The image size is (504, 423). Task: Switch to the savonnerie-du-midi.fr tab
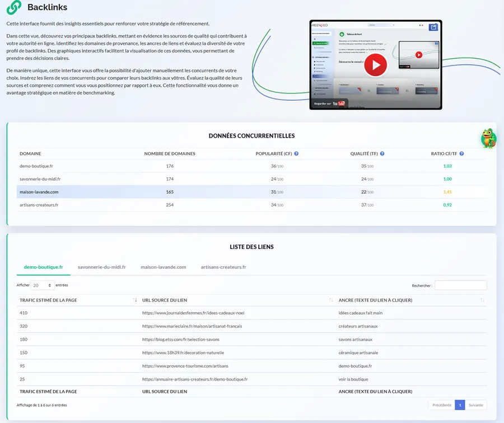pyautogui.click(x=101, y=267)
